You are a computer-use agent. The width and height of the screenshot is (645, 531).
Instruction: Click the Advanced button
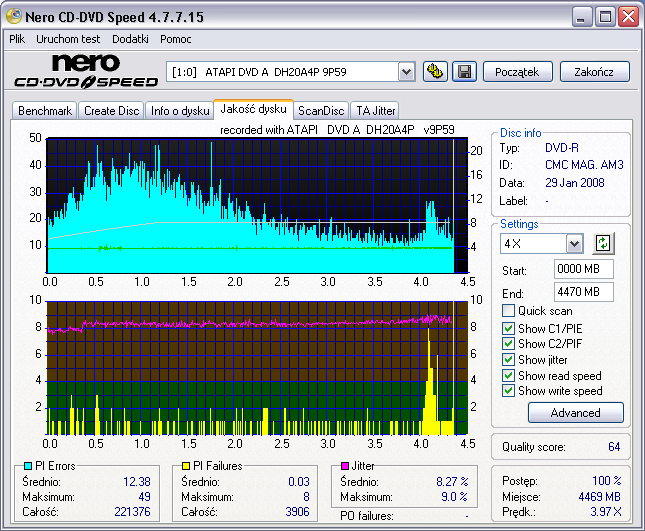(575, 413)
